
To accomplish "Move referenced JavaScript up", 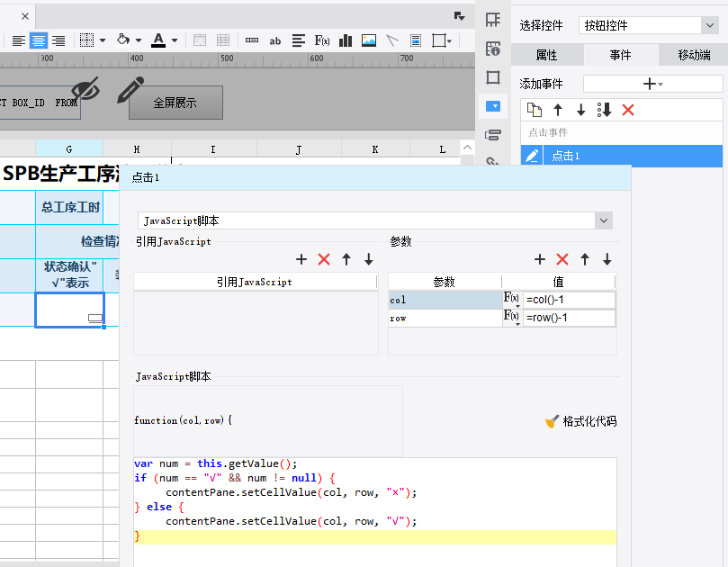I will coord(346,259).
